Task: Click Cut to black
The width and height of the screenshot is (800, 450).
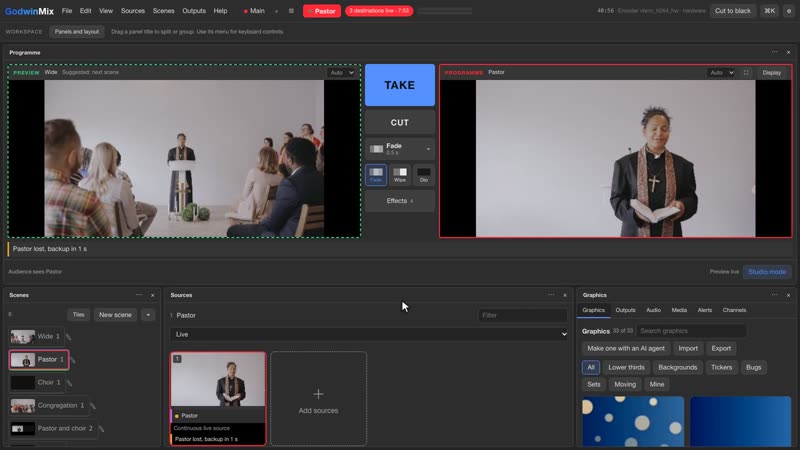Action: (x=733, y=11)
